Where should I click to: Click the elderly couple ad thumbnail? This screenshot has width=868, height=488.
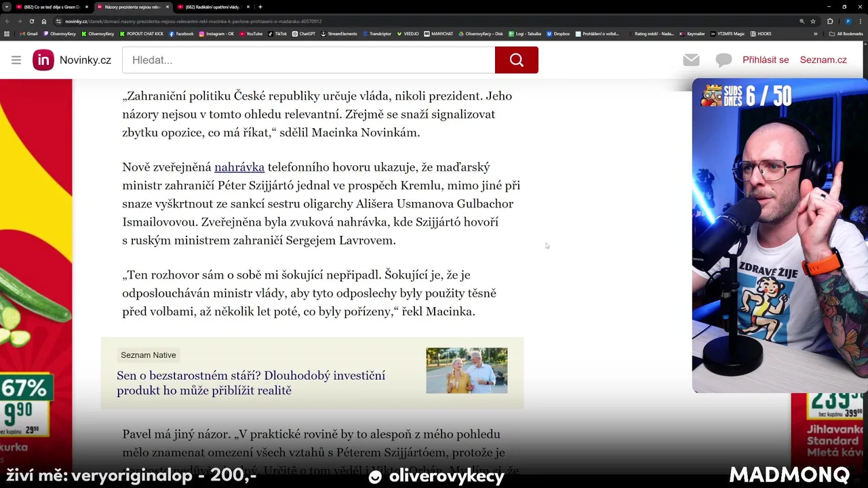[x=467, y=371]
